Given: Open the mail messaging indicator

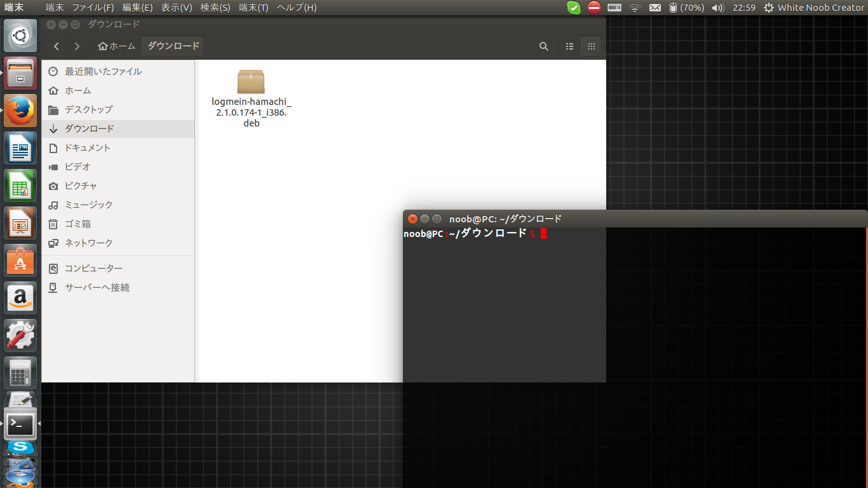Looking at the screenshot, I should tap(655, 8).
